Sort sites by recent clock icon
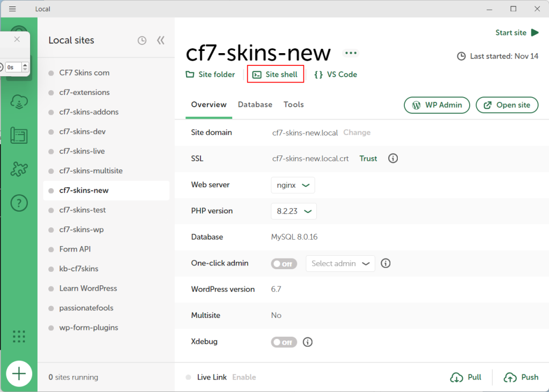549x392 pixels. click(x=142, y=40)
